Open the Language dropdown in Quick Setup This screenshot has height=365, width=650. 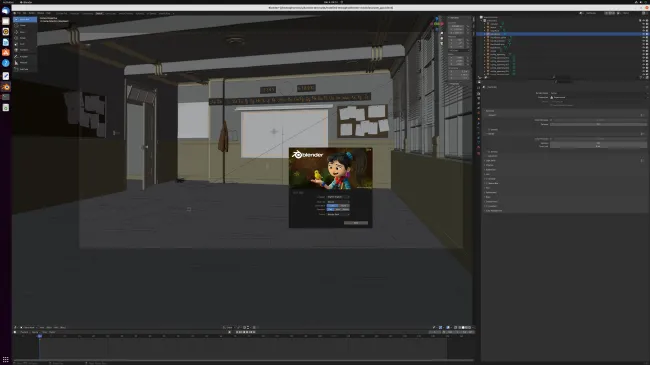[x=338, y=197]
